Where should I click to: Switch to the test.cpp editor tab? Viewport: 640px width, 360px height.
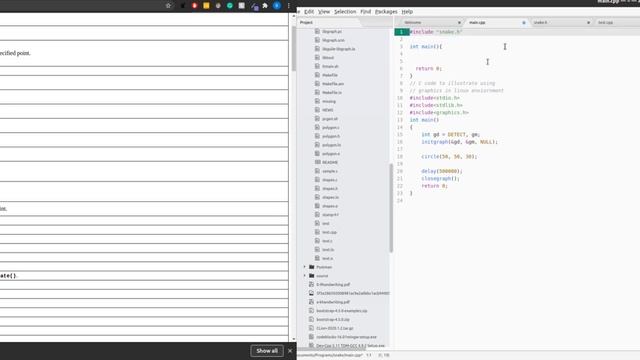[x=605, y=22]
